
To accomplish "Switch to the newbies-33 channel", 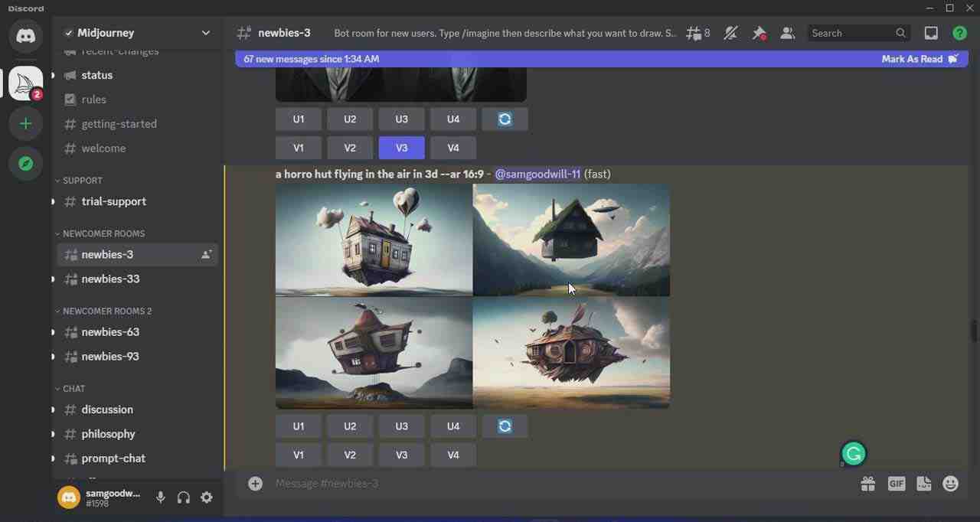I will (110, 279).
